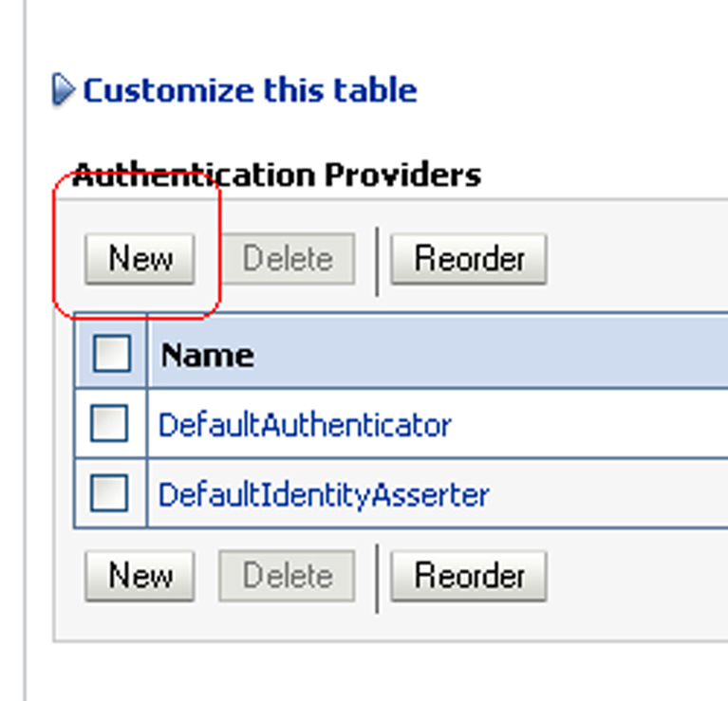Click separator between bottom Delete and Reorder
Viewport: 728px width, 701px height.
[x=377, y=579]
